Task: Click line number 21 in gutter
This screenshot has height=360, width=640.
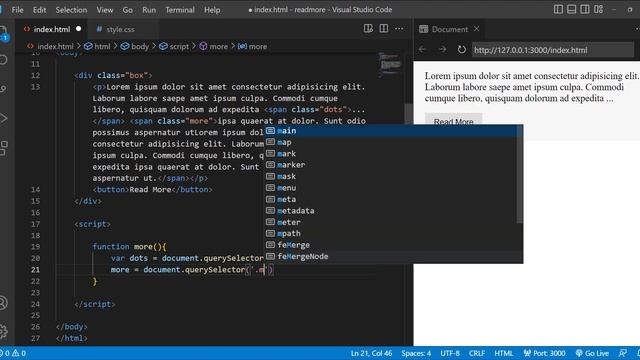Action: point(36,270)
